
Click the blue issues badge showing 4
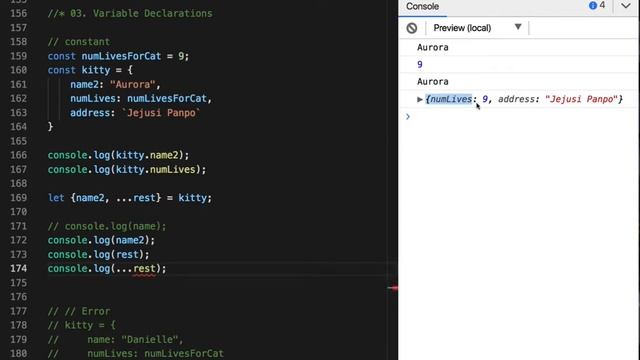tap(597, 6)
